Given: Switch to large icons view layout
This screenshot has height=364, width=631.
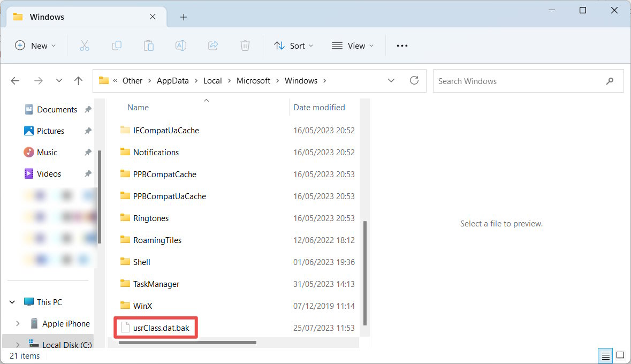Looking at the screenshot, I should point(620,355).
